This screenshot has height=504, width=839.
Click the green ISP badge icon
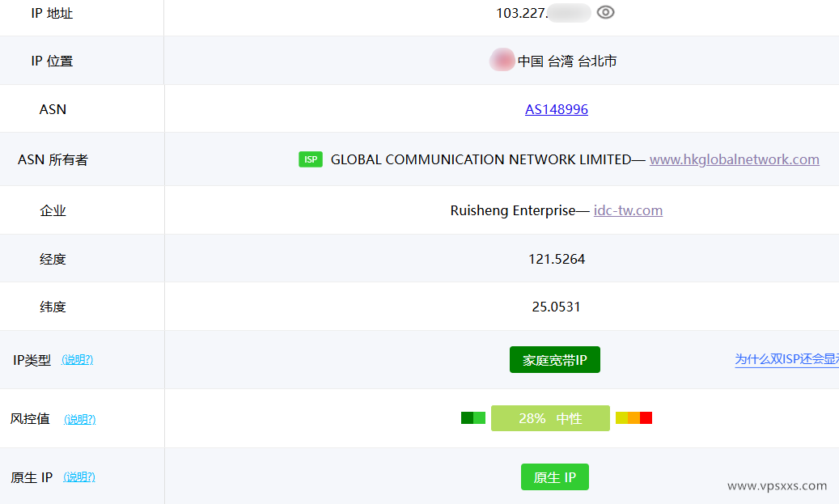pyautogui.click(x=311, y=159)
